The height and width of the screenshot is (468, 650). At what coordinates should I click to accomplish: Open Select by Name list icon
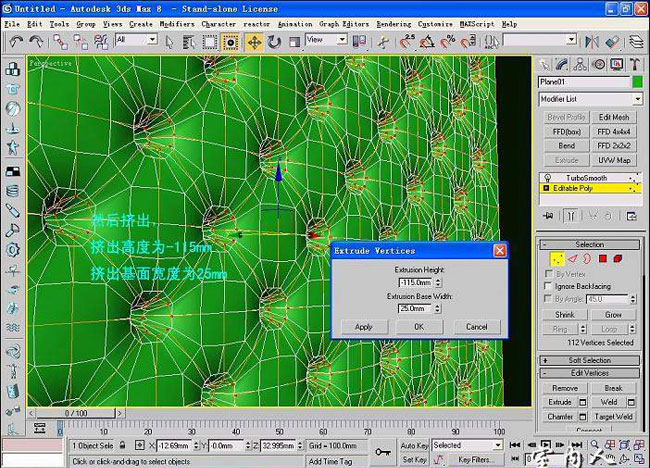pyautogui.click(x=189, y=42)
